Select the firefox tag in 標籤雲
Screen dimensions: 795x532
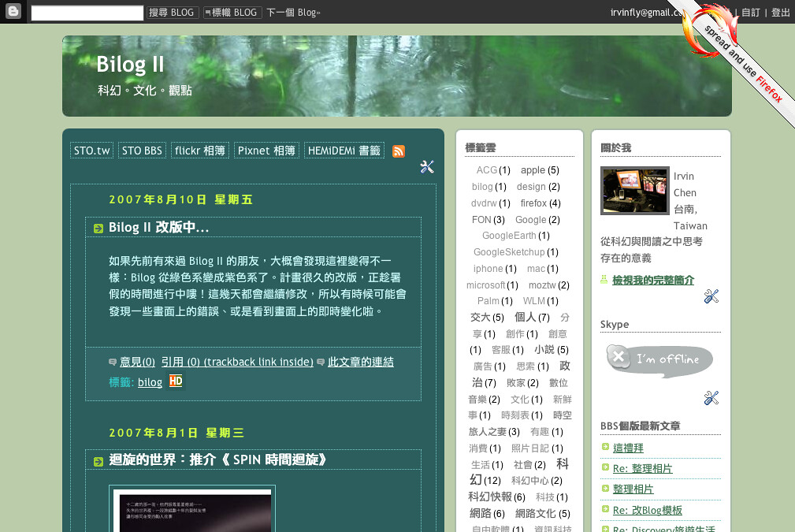(x=533, y=203)
